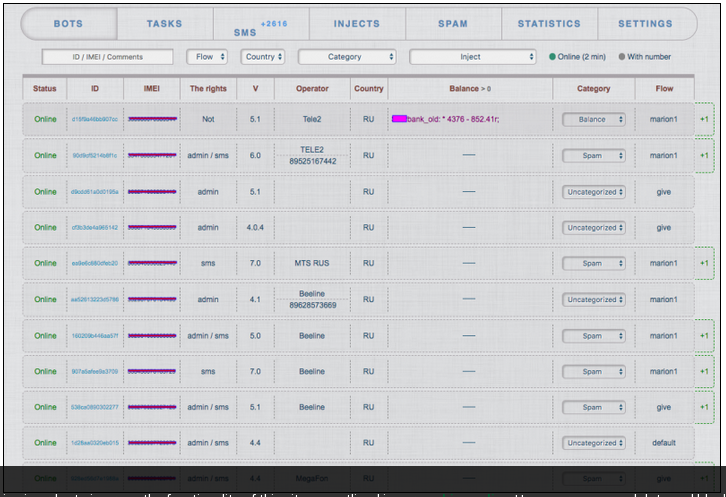Open the SETTINGS tab
The height and width of the screenshot is (497, 726).
click(645, 24)
